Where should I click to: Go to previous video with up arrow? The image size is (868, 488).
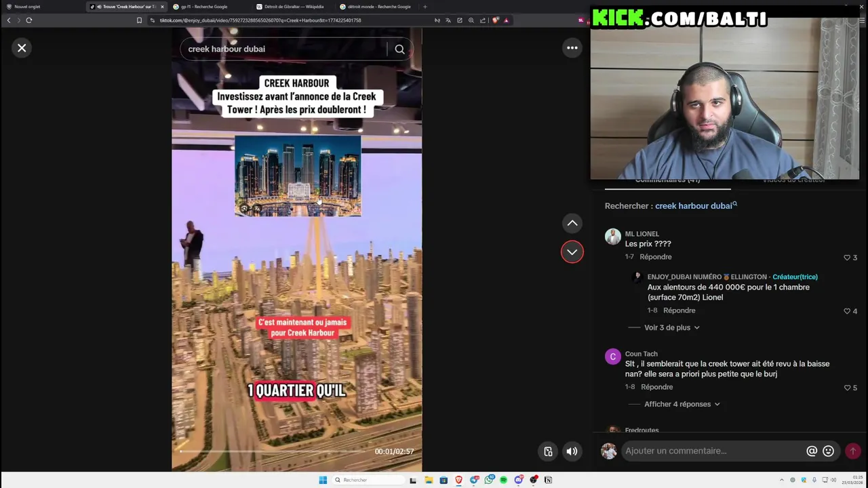point(572,223)
